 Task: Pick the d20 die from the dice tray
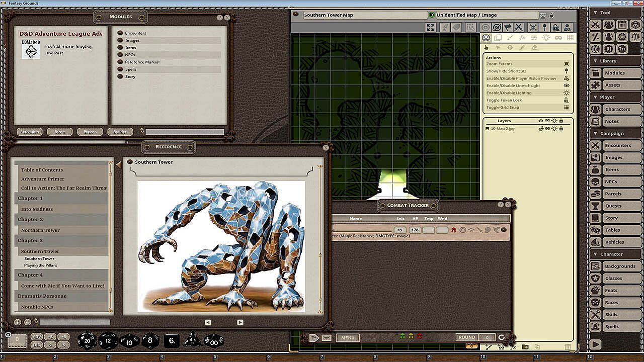pyautogui.click(x=87, y=340)
